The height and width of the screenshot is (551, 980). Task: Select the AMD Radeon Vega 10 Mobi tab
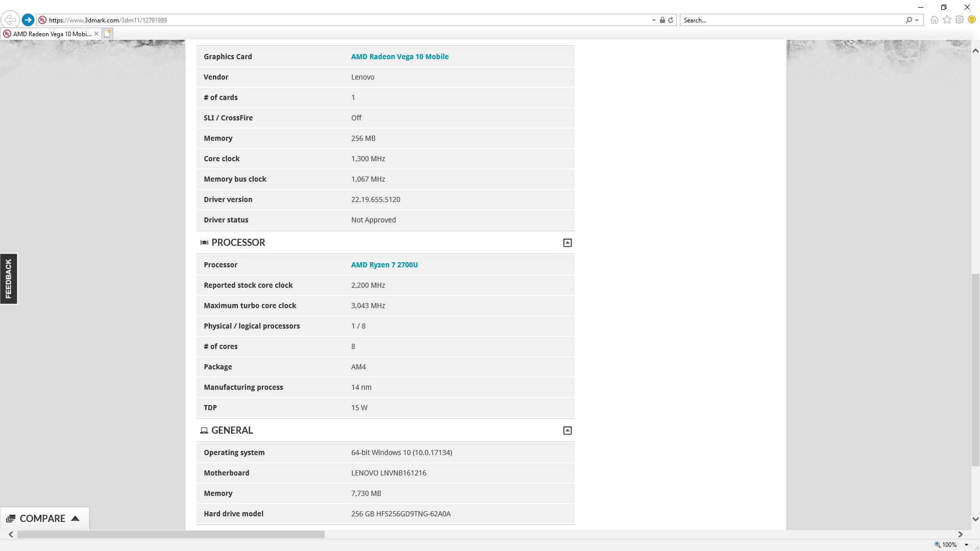tap(52, 34)
